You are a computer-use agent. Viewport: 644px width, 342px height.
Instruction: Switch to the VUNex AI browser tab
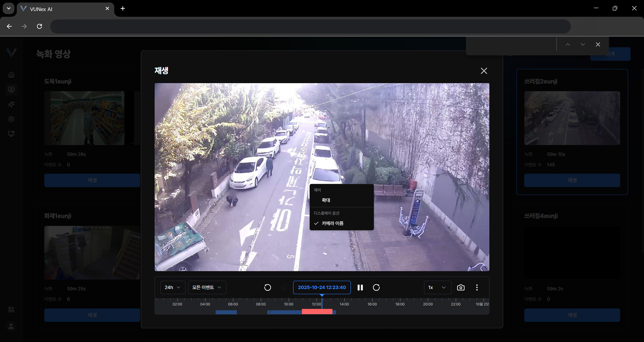pyautogui.click(x=62, y=9)
